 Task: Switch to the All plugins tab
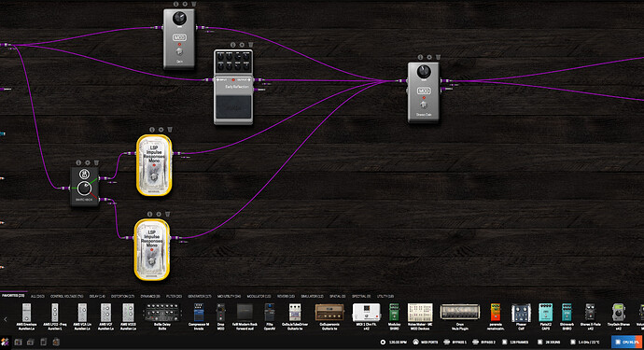(x=37, y=296)
